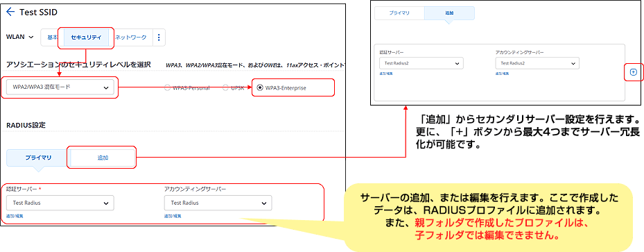644x252 pixels.
Task: Open WPA2/WPA3 混在モード dropdown
Action: coord(60,87)
